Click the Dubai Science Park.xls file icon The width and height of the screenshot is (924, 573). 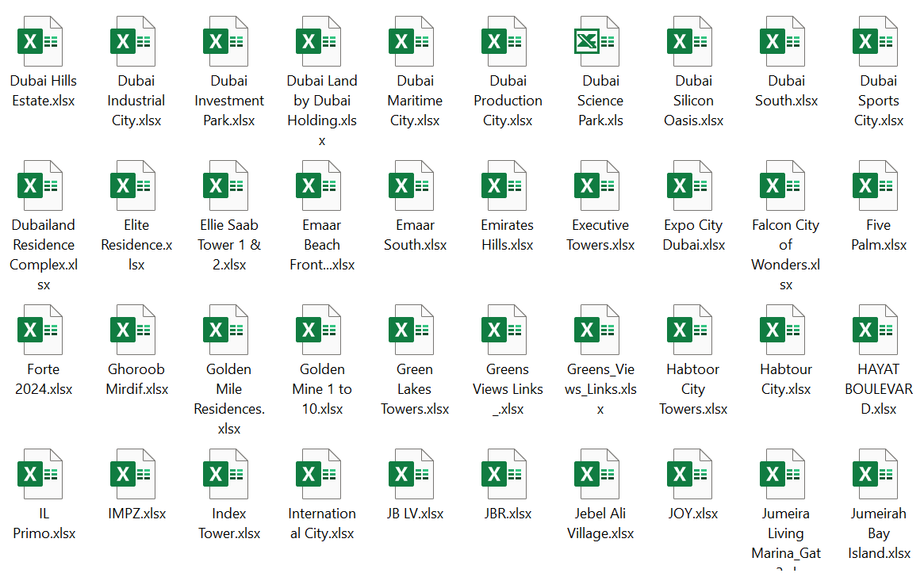(x=598, y=41)
